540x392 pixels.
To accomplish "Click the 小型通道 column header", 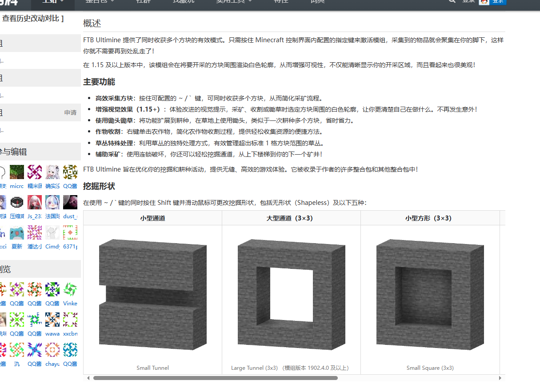I will tap(152, 218).
